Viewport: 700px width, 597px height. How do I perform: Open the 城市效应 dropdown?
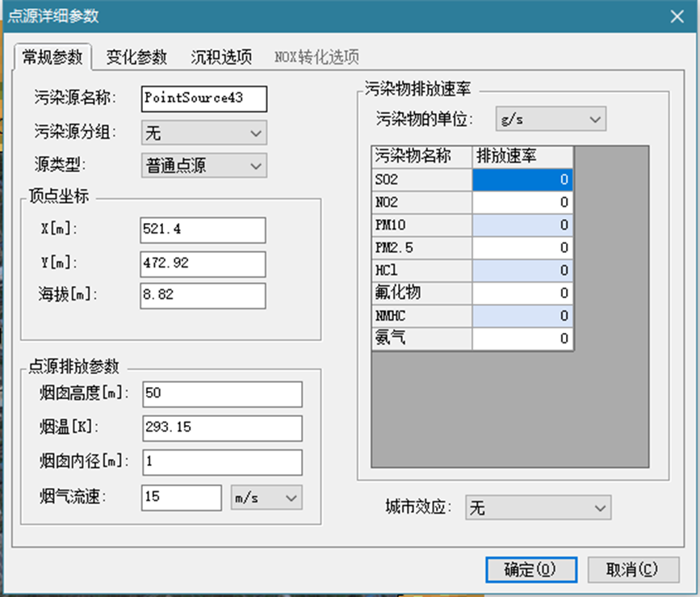[538, 508]
